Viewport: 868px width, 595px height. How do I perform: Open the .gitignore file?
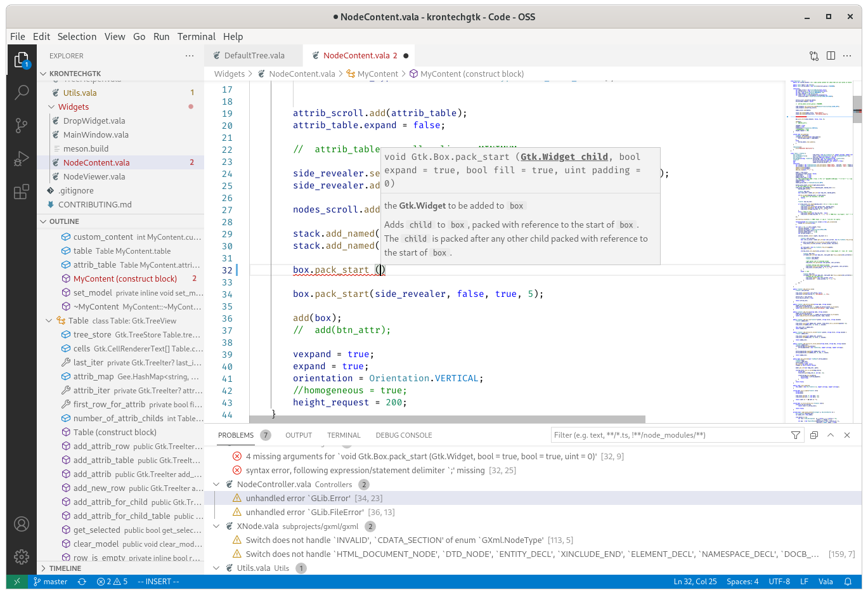click(120, 191)
